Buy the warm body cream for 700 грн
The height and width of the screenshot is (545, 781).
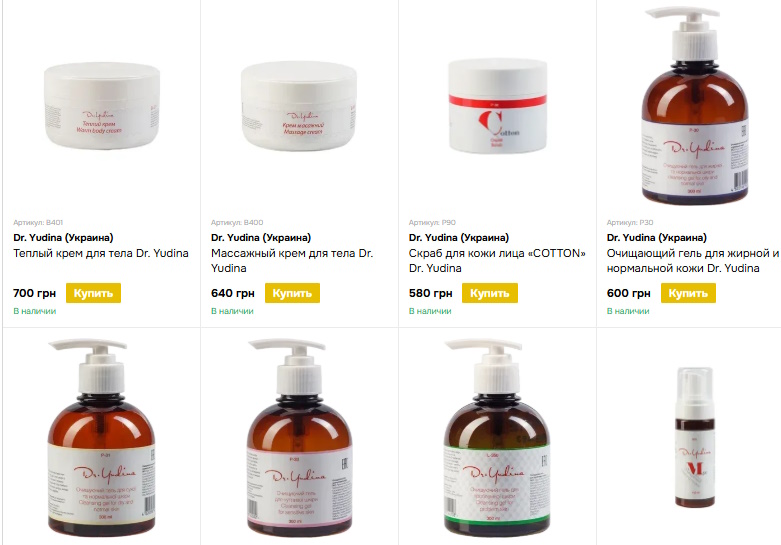[x=93, y=293]
